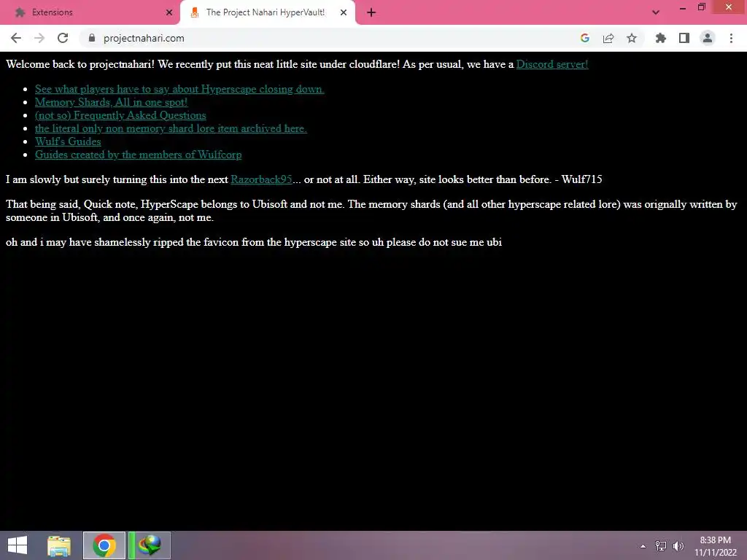
Task: Open Internet Download Manager from the taskbar
Action: [150, 545]
